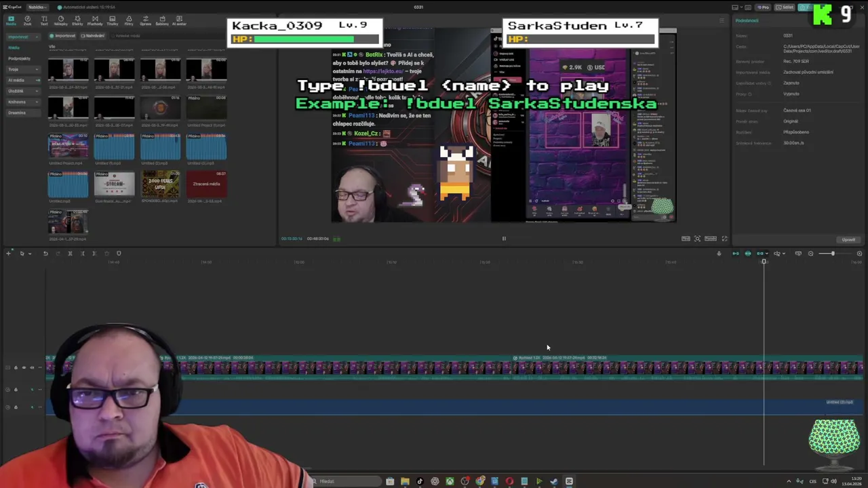Click the Upravit button in details panel
The width and height of the screenshot is (868, 488).
pyautogui.click(x=848, y=240)
